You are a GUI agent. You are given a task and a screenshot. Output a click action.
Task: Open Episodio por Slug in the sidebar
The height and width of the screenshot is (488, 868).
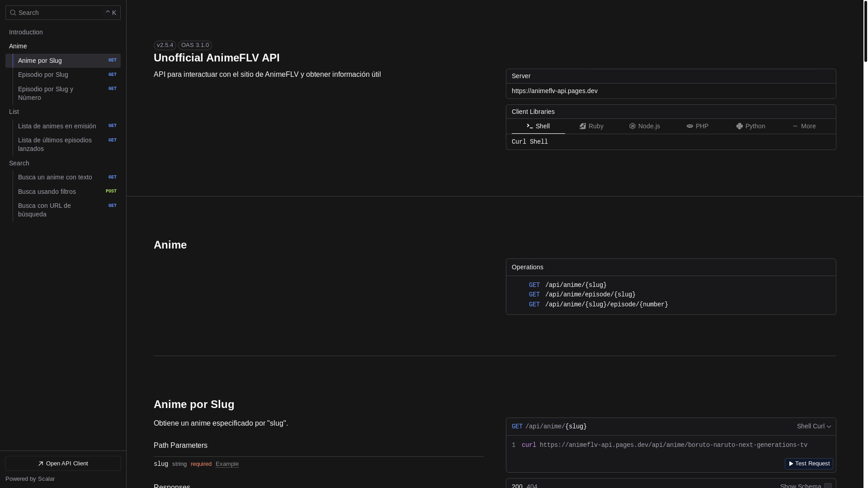tap(63, 75)
